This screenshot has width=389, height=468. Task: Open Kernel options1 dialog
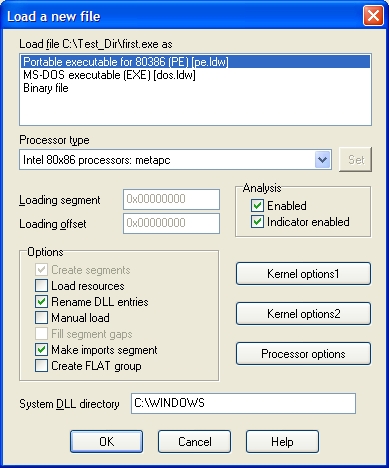pyautogui.click(x=303, y=274)
